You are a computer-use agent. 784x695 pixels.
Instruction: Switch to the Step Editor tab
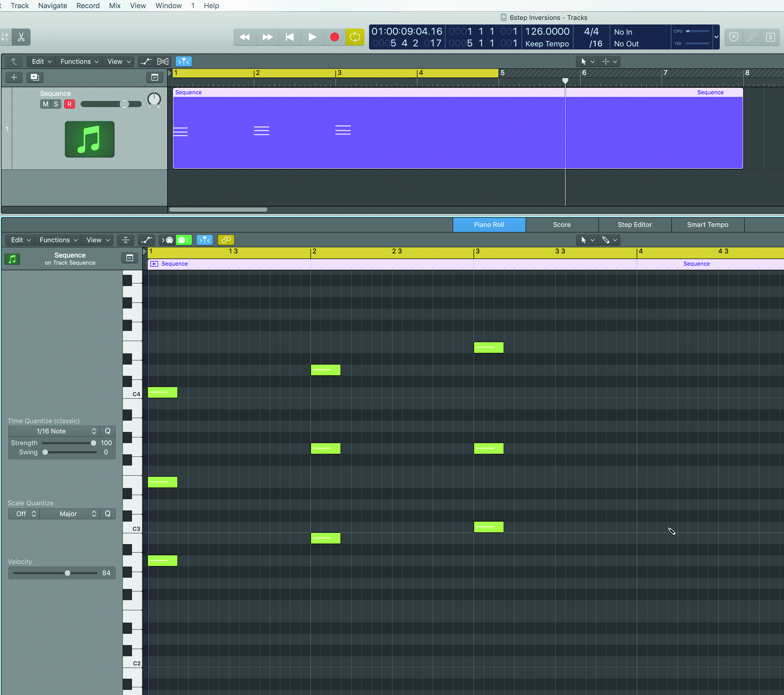(635, 225)
